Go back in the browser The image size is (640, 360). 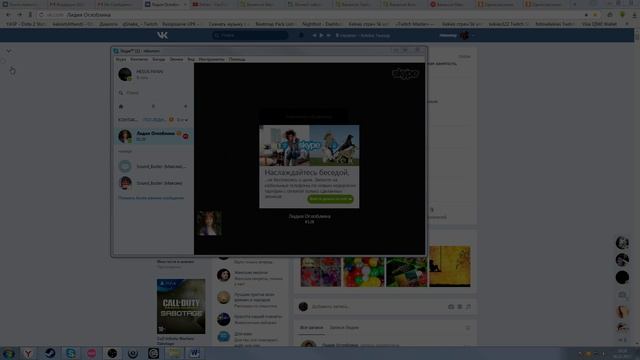click(x=9, y=15)
